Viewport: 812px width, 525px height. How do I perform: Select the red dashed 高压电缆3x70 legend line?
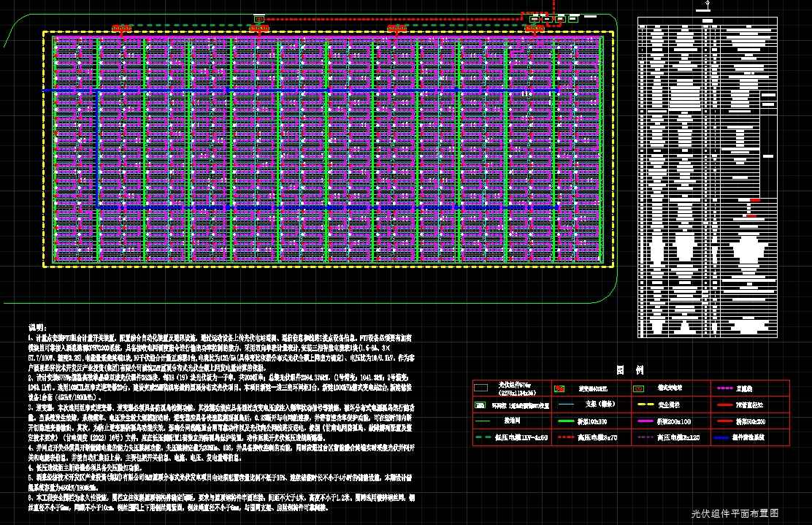pos(566,438)
